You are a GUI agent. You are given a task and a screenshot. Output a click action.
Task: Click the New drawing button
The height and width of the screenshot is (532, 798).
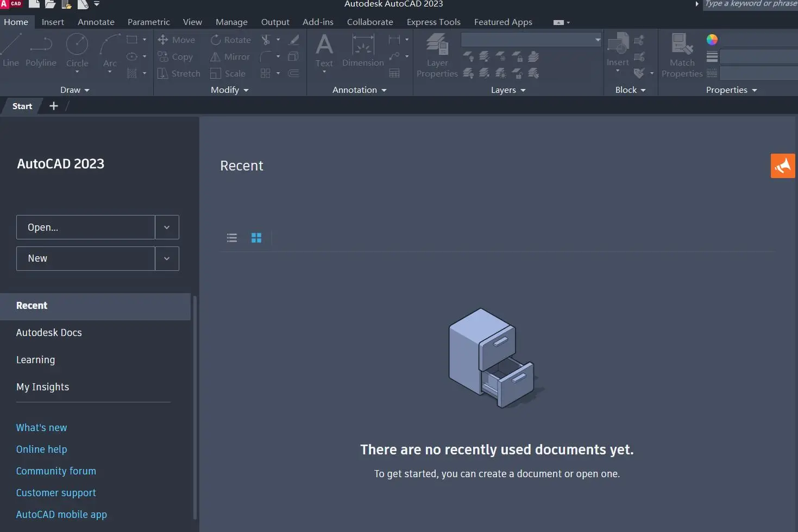point(86,259)
